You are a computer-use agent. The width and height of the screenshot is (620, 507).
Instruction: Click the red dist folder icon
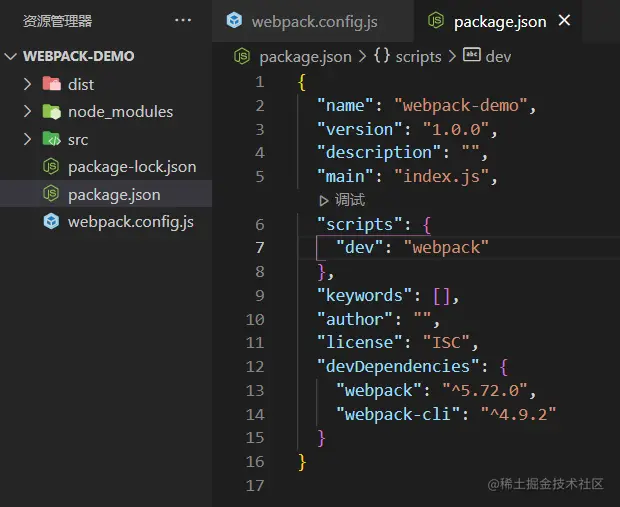point(51,84)
